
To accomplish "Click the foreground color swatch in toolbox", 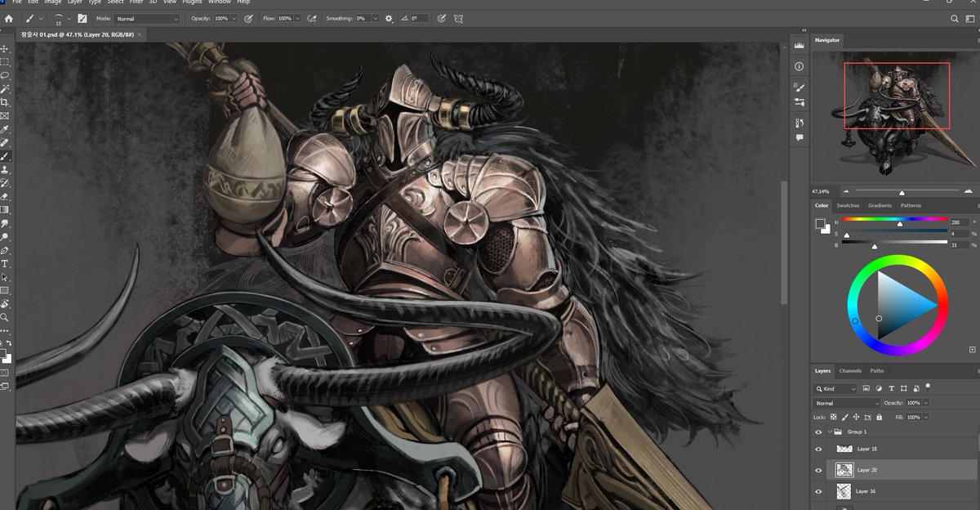I will coord(3,356).
